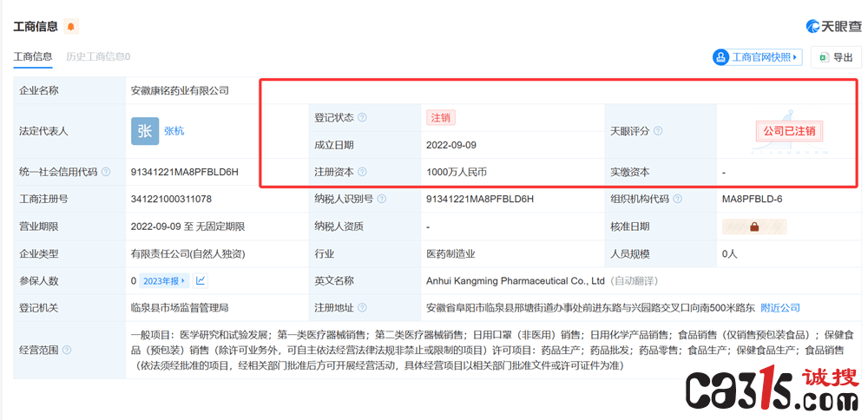Image resolution: width=868 pixels, height=420 pixels.
Task: Click help icon next to 统一社会信用代码
Action: click(x=106, y=172)
